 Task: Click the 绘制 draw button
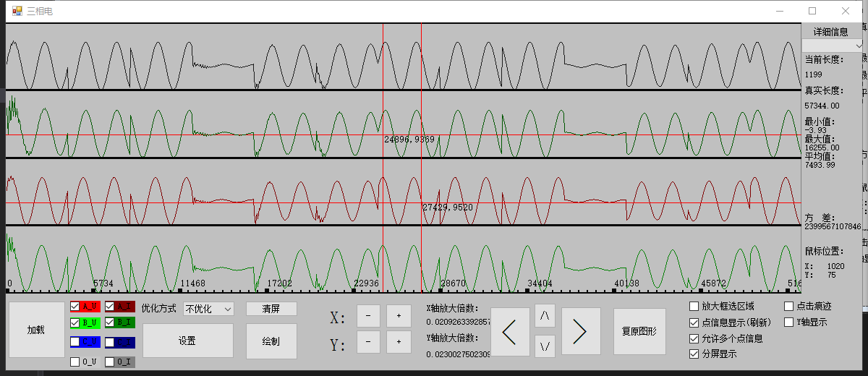click(x=271, y=341)
